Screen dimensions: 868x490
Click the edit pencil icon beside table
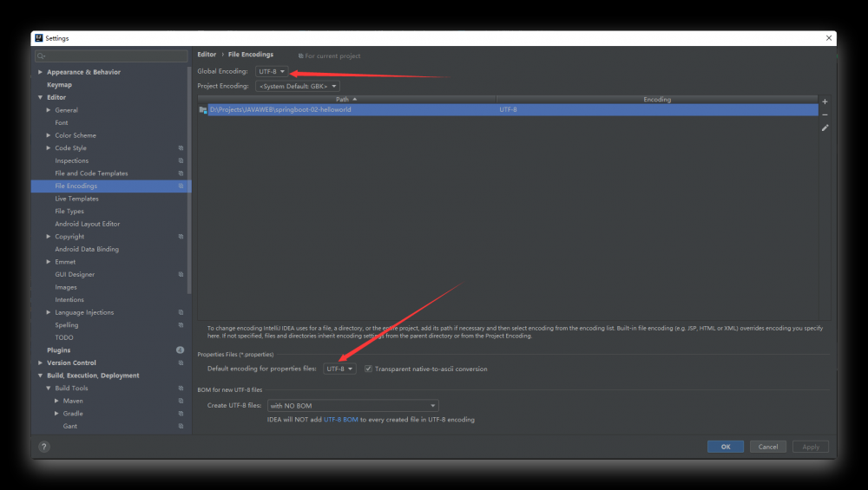tap(825, 127)
